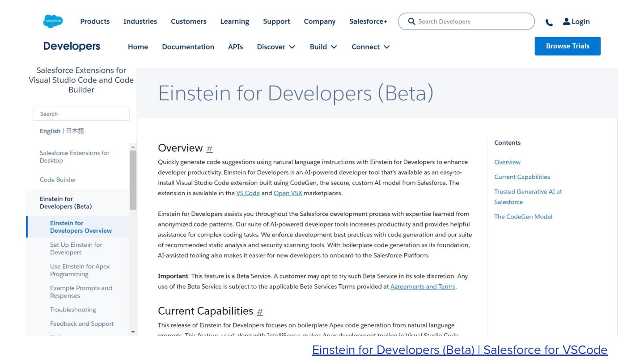The height and width of the screenshot is (362, 644).
Task: Open the Industries menu
Action: click(140, 21)
